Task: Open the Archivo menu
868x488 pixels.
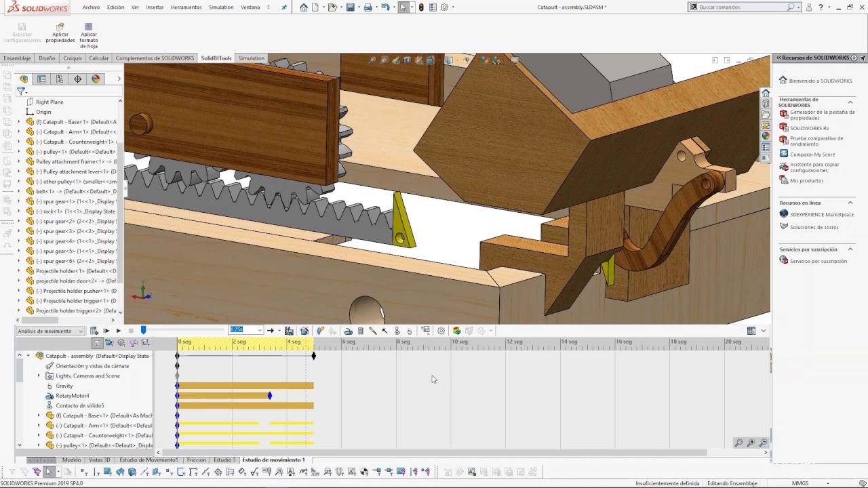Action: pyautogui.click(x=91, y=7)
